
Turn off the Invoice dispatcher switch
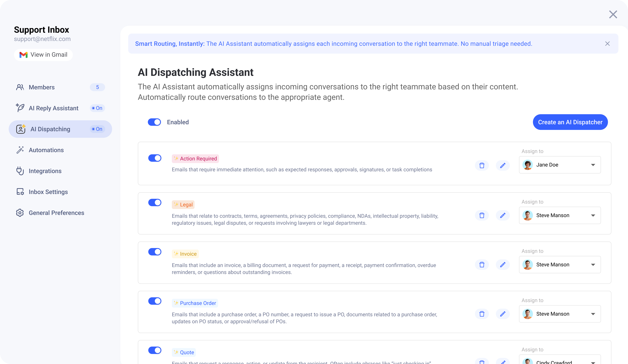pyautogui.click(x=155, y=252)
